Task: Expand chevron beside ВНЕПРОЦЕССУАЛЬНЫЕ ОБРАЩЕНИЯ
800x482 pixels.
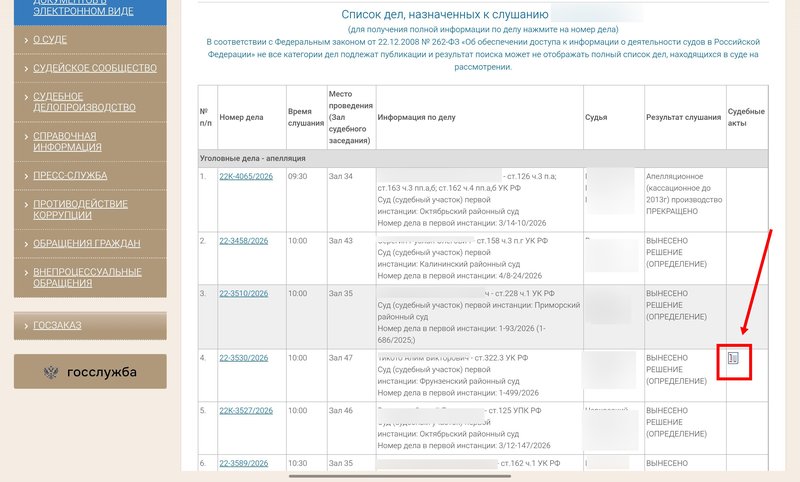Action: [x=26, y=272]
